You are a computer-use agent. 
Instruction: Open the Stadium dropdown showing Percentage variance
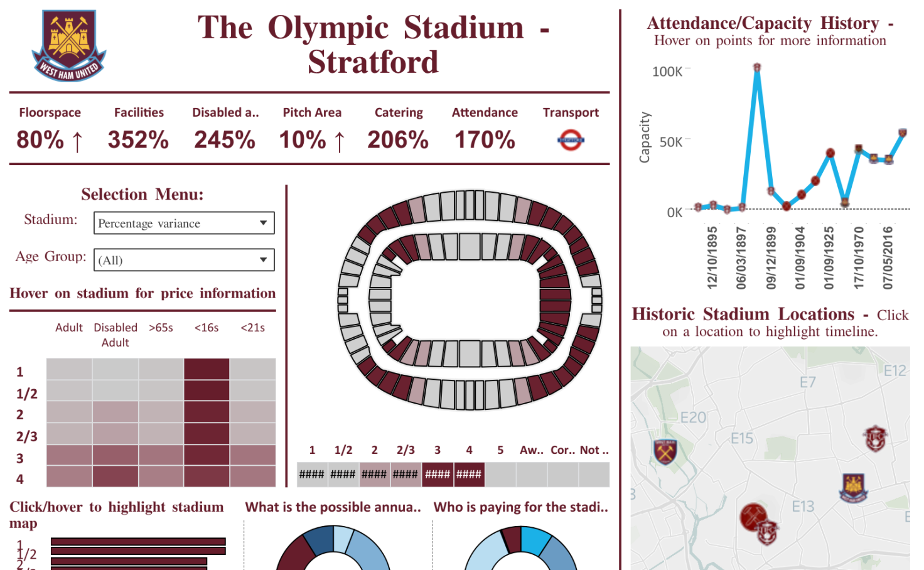point(184,223)
